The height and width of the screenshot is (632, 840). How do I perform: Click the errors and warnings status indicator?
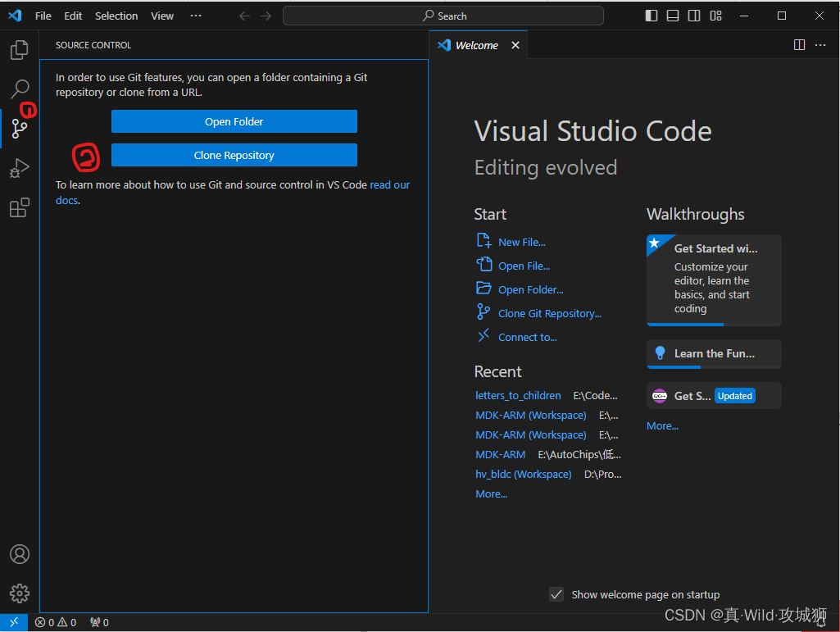tap(55, 622)
